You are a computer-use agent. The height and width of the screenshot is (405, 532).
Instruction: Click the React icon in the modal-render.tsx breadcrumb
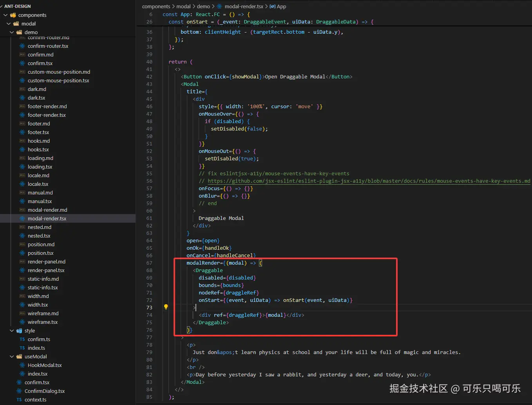coord(219,6)
